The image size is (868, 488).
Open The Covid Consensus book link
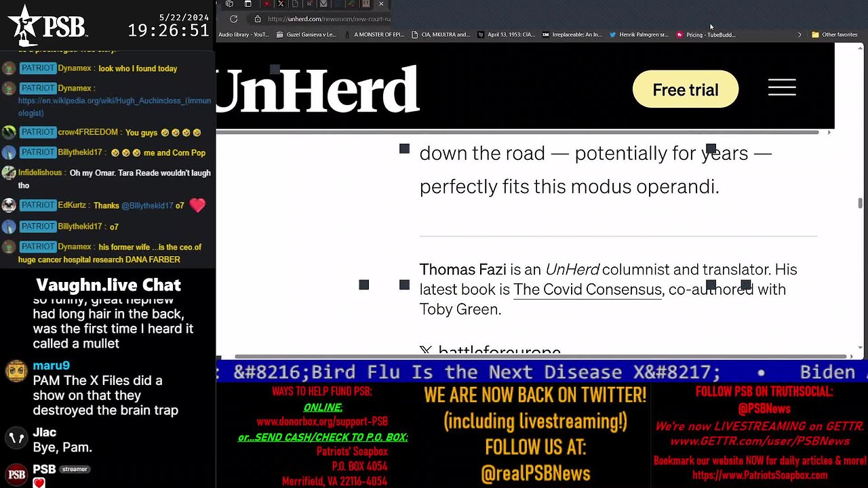click(x=587, y=289)
